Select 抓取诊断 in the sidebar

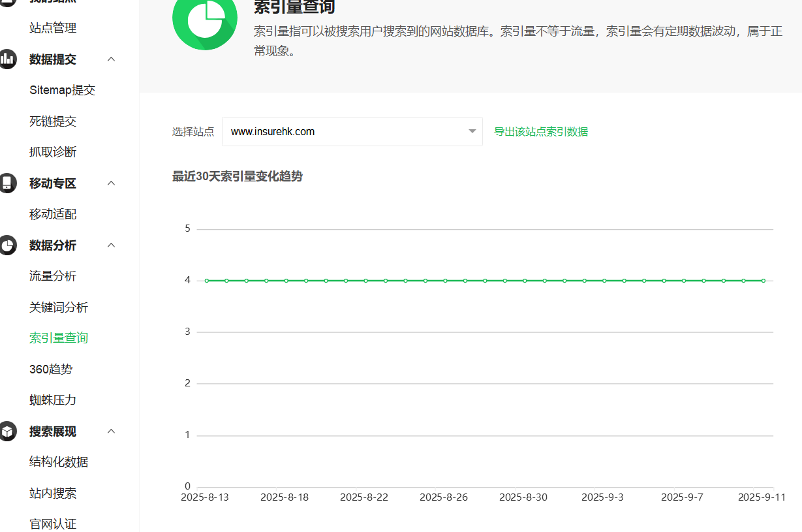53,152
